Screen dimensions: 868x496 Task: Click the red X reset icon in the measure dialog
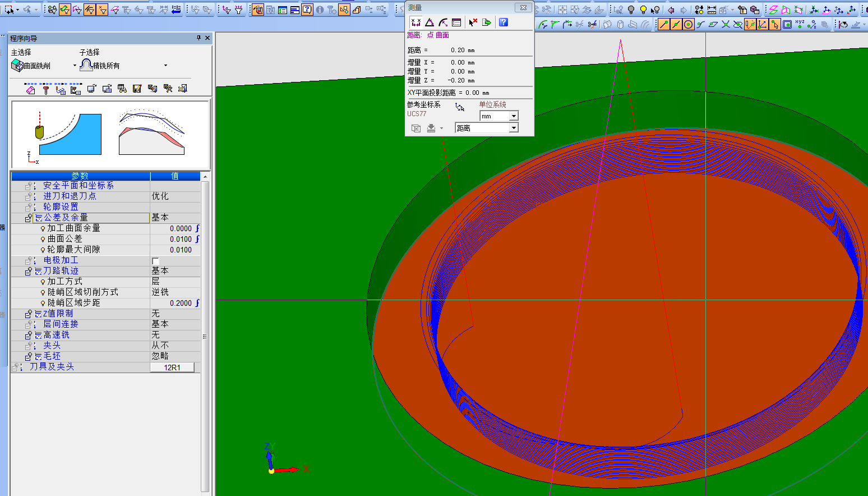pos(473,22)
